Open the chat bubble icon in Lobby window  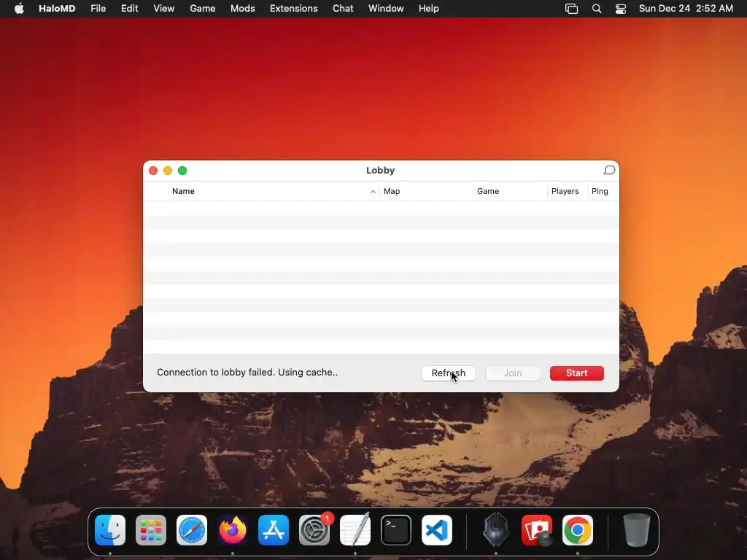609,171
